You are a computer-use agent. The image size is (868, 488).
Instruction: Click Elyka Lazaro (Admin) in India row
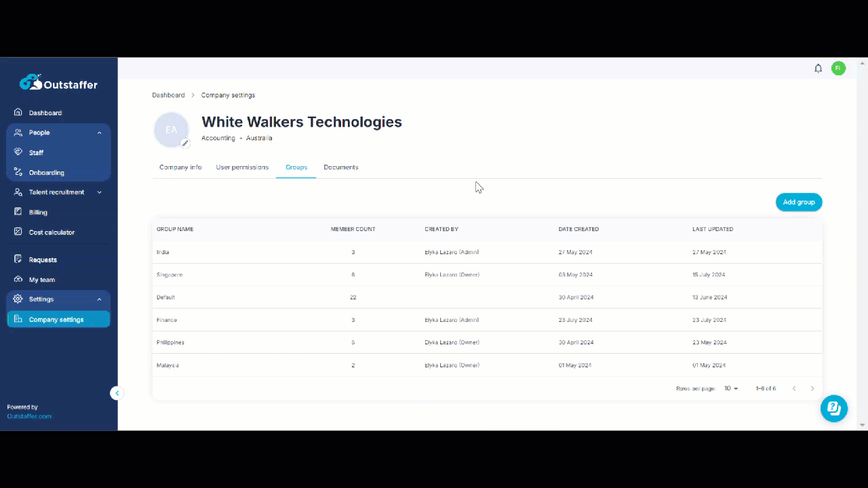452,252
